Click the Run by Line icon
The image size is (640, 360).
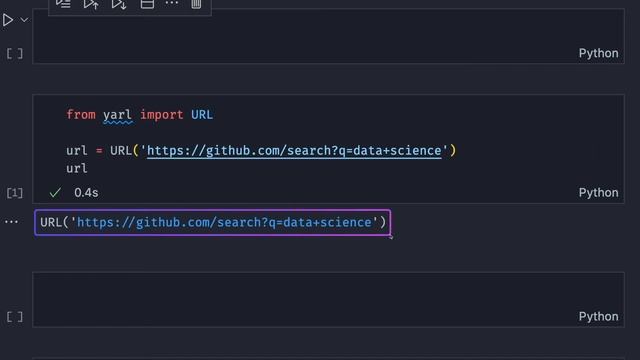[x=63, y=4]
